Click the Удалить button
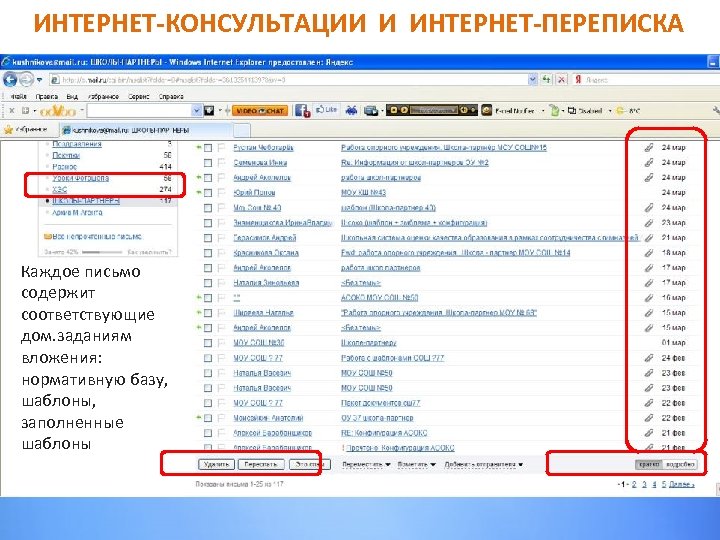Image resolution: width=720 pixels, height=540 pixels. [216, 465]
